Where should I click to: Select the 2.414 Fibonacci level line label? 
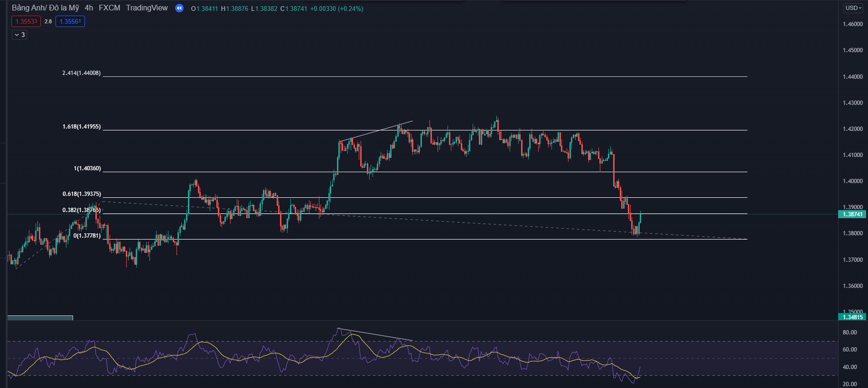click(82, 73)
